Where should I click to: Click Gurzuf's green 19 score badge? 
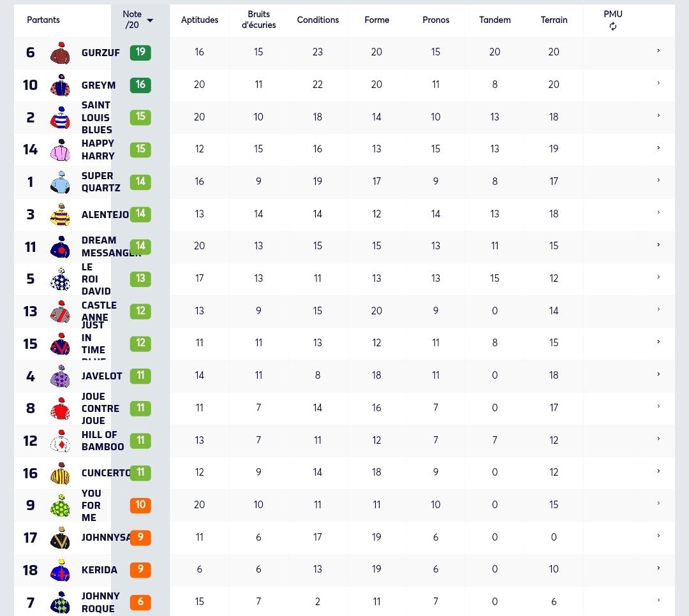pos(140,52)
